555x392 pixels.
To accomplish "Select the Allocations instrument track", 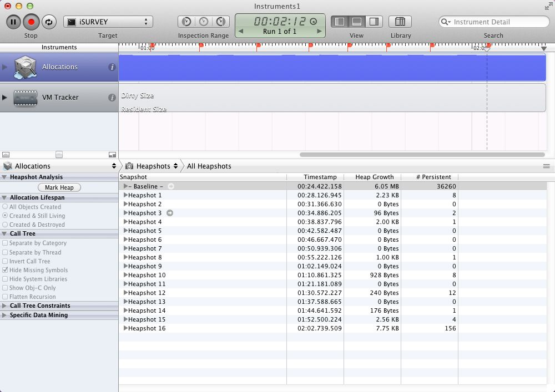I will pyautogui.click(x=59, y=67).
